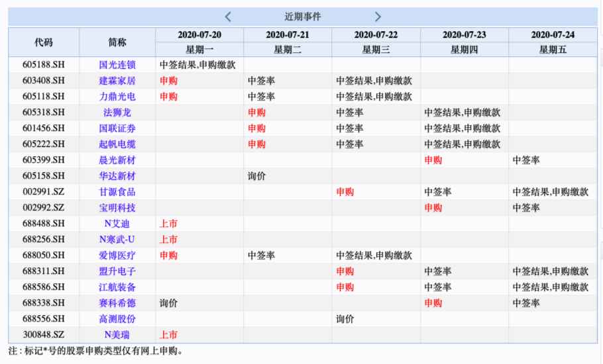Open stock link N艾迪

117,224
